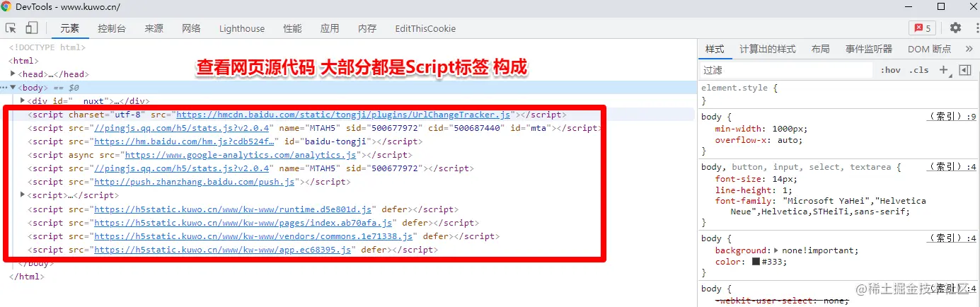Screen dimensions: 980x307
Task: Click the Chrome DevTools window icon
Action: [6, 6]
